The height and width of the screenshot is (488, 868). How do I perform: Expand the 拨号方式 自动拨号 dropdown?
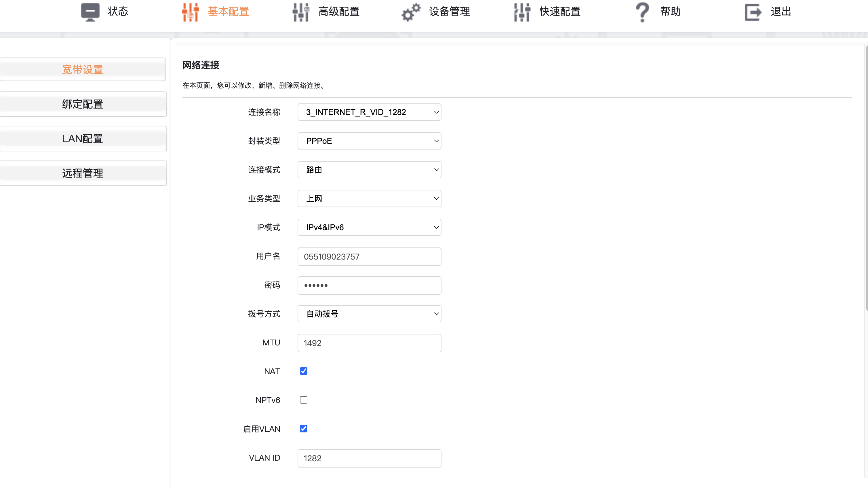[369, 314]
